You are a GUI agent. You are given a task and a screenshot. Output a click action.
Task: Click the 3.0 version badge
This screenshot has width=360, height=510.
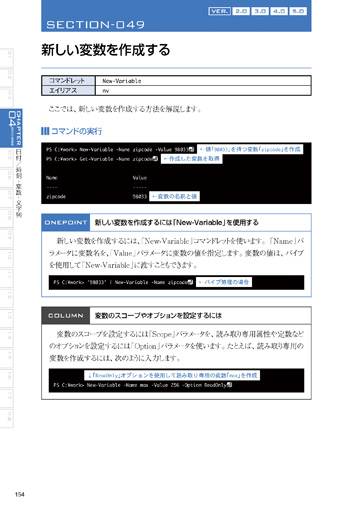coord(260,11)
